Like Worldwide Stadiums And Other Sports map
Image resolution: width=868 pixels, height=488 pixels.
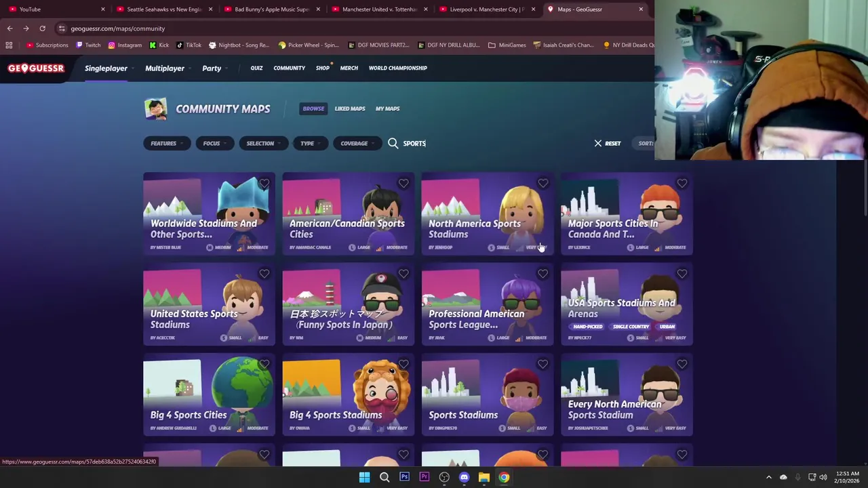tap(264, 183)
